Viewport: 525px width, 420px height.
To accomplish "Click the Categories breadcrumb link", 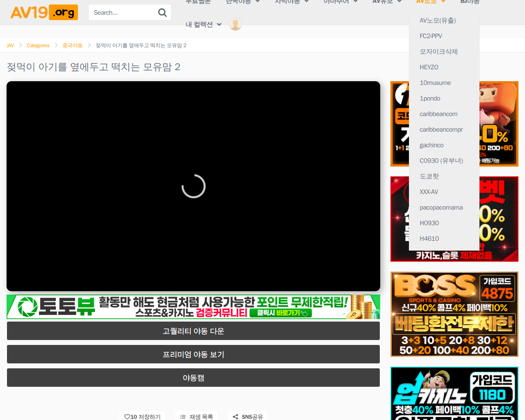I will click(x=38, y=46).
